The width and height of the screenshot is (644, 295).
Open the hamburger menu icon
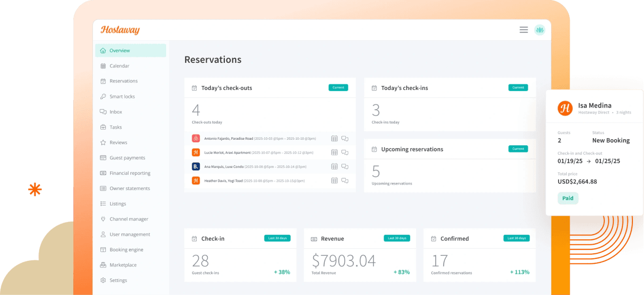click(x=524, y=30)
